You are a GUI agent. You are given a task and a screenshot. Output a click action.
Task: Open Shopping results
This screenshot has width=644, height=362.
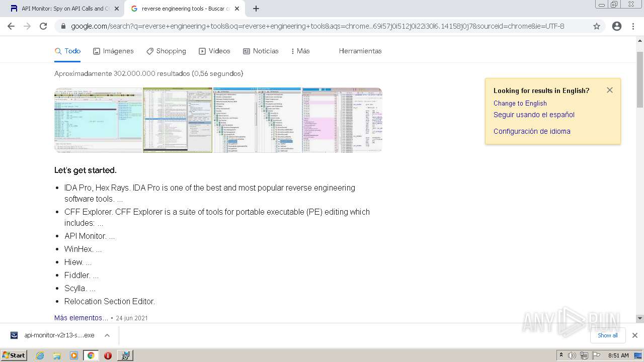coord(166,51)
